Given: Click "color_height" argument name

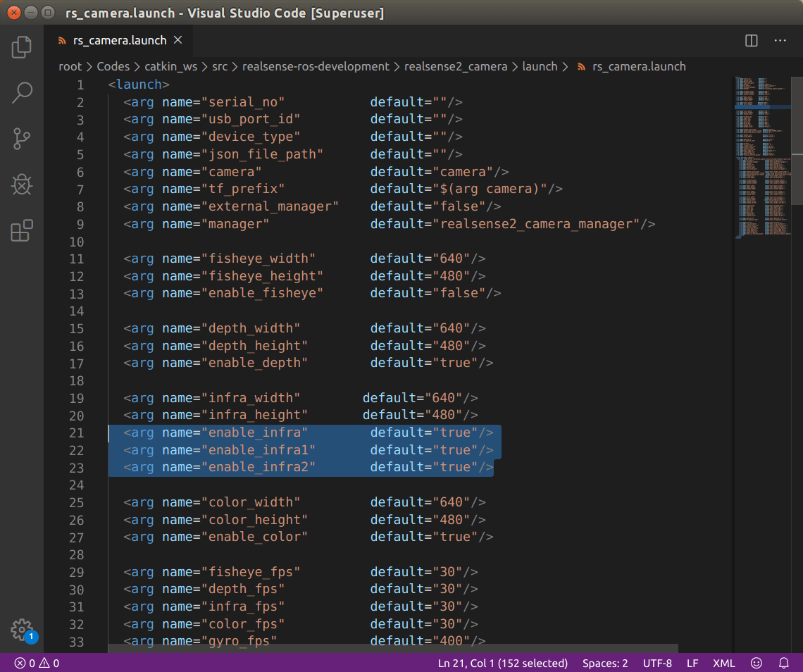Looking at the screenshot, I should (x=254, y=520).
